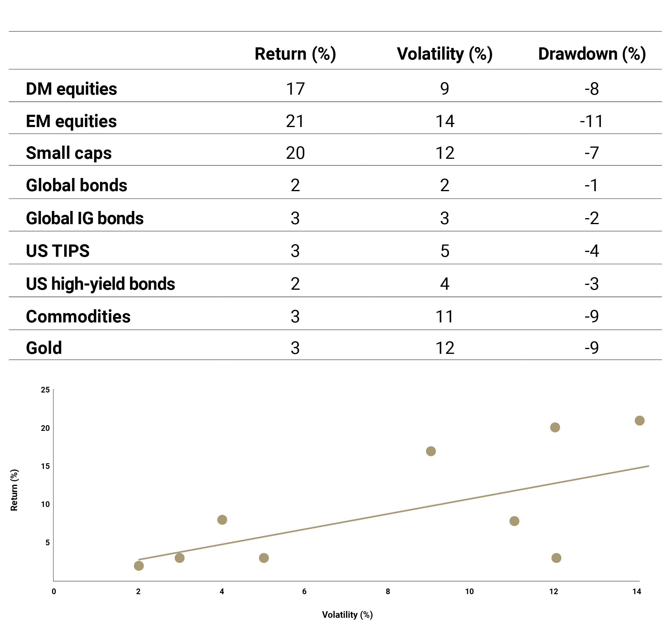Click the Return (%) column header
Image resolution: width=672 pixels, height=637 pixels.
[295, 54]
